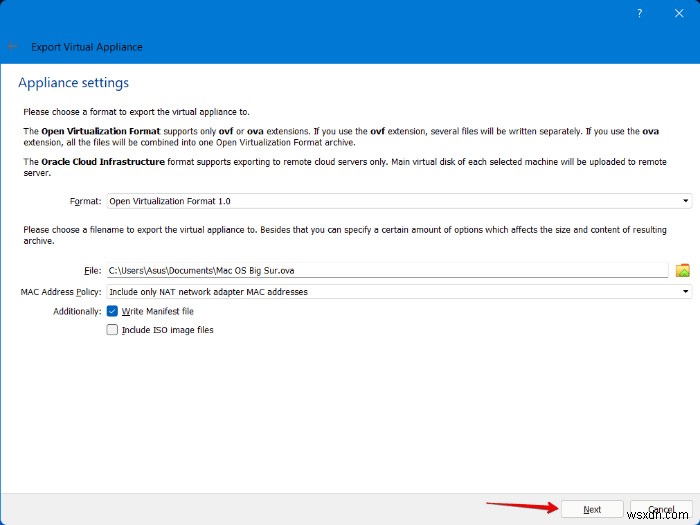
Task: Click the back arrow in the title bar
Action: tap(12, 46)
